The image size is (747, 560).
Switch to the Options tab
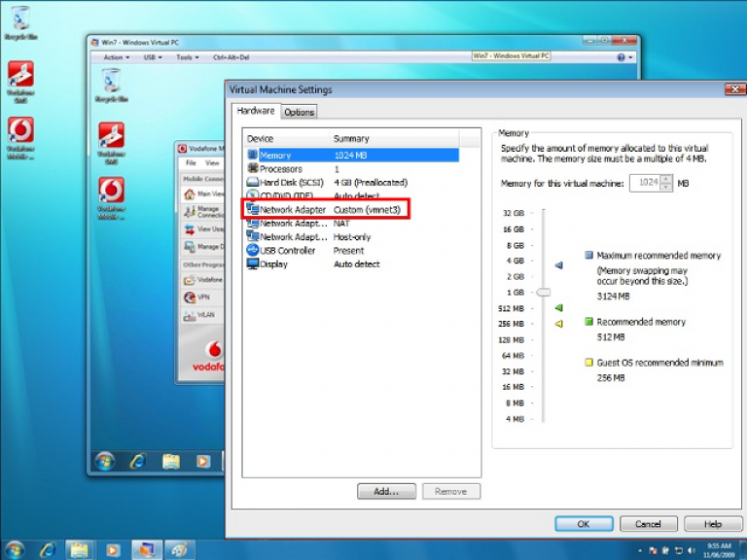[x=299, y=112]
